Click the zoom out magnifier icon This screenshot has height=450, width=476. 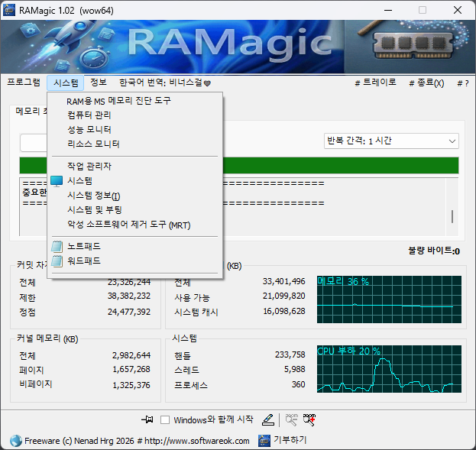pyautogui.click(x=292, y=419)
